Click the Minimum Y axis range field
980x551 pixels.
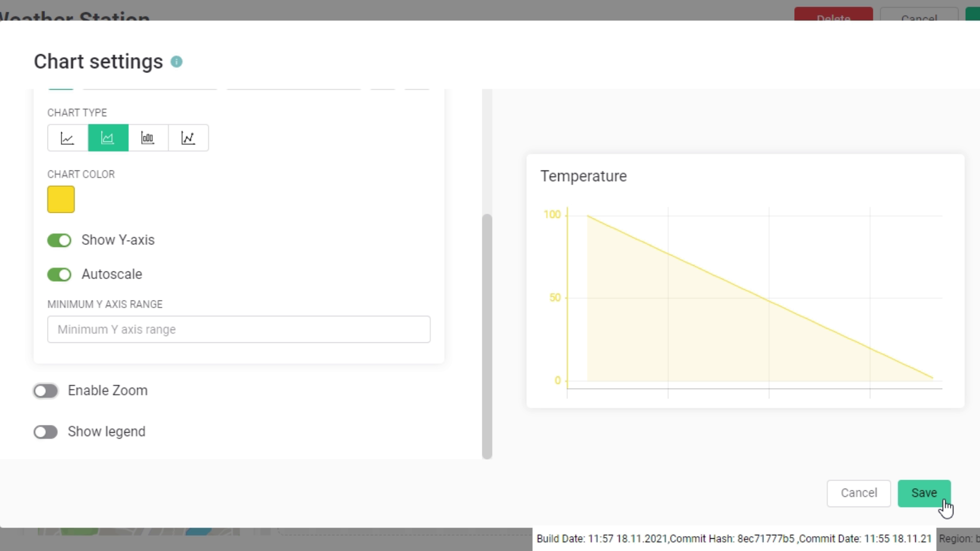[x=239, y=330]
